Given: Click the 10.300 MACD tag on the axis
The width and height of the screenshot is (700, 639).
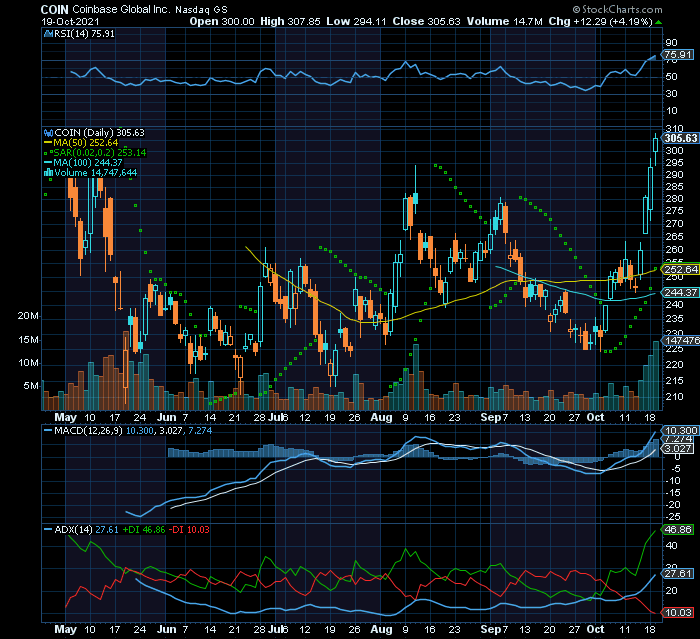Looking at the screenshot, I should pos(680,430).
